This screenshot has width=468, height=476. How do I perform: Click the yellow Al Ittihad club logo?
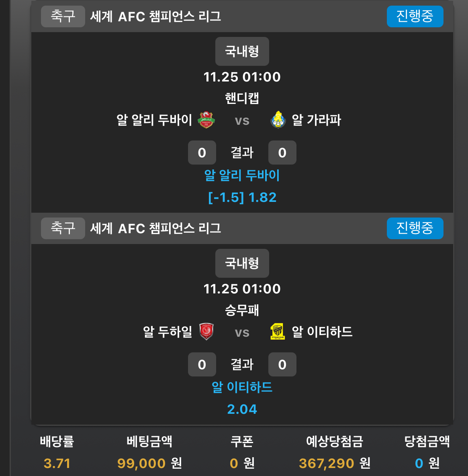point(278,332)
